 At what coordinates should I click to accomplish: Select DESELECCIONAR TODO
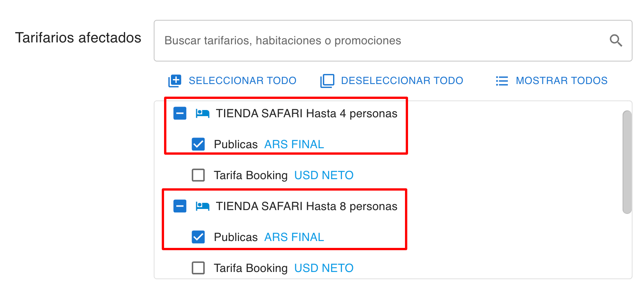402,81
